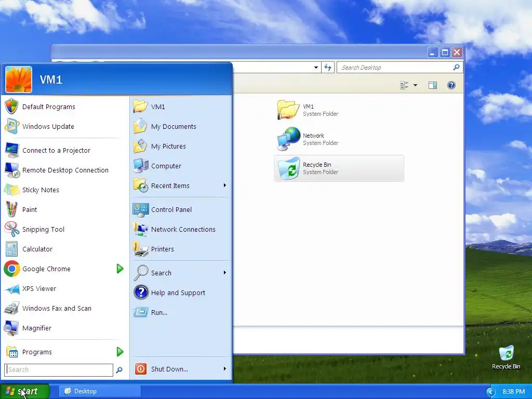Open Help and Support
532x399 pixels.
tap(181, 292)
